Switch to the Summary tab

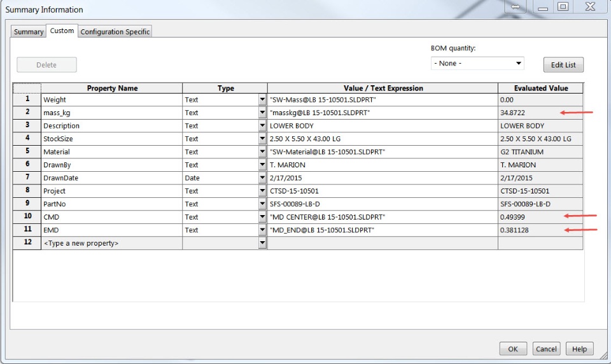click(x=29, y=32)
